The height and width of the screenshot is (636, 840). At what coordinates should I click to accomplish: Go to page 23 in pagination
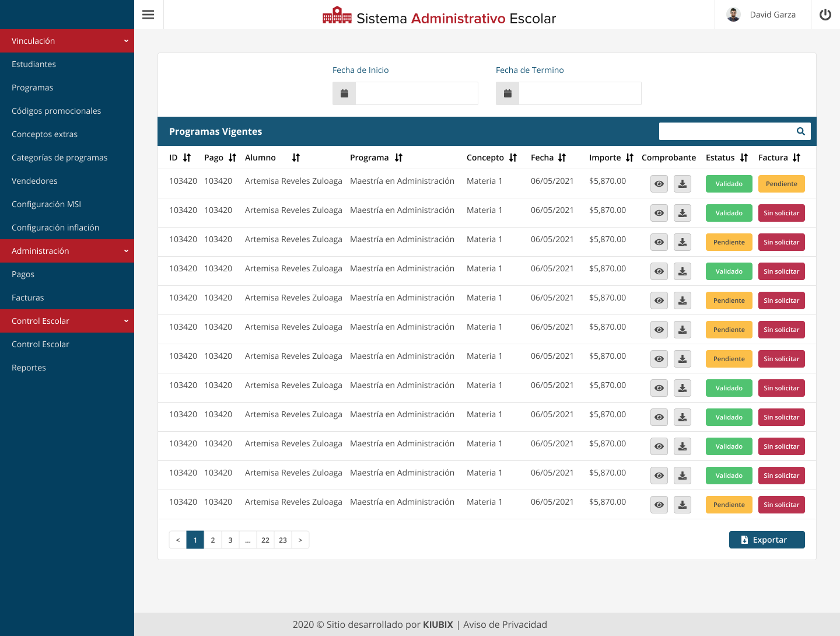(x=283, y=540)
